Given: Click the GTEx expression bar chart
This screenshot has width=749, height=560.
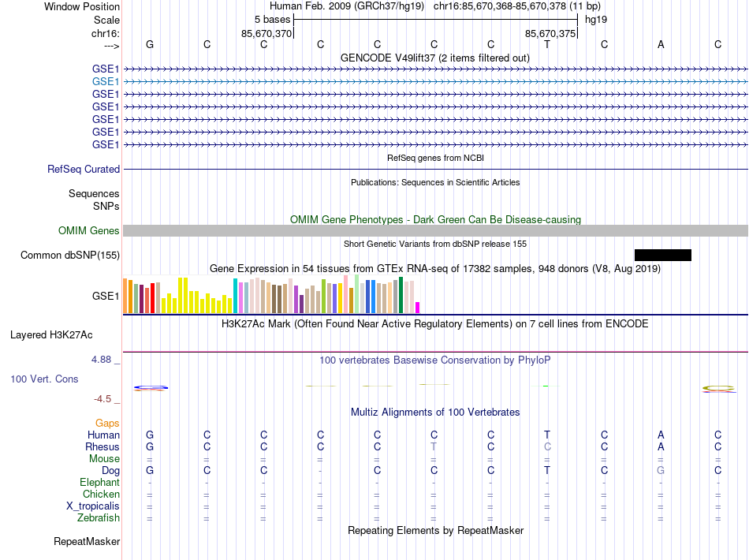Looking at the screenshot, I should pyautogui.click(x=271, y=294).
